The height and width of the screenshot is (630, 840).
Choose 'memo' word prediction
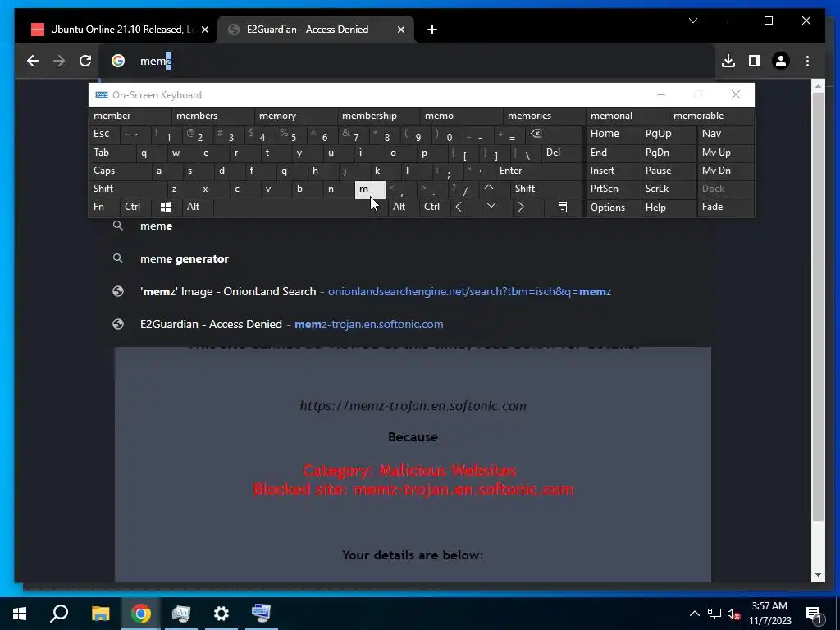pos(462,116)
